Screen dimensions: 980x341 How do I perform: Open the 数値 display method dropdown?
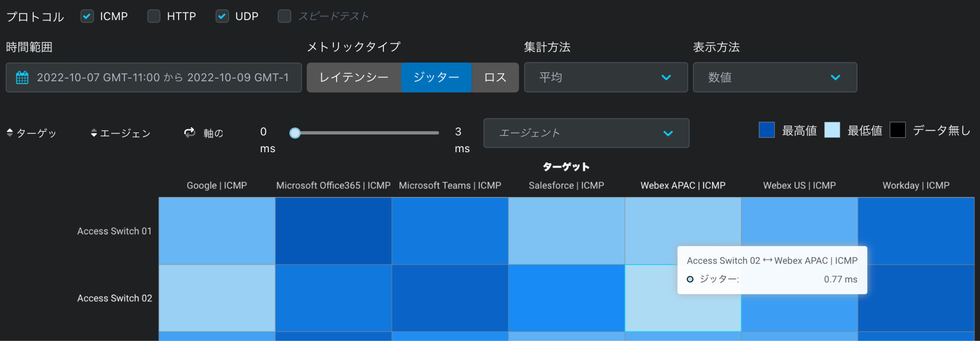point(775,77)
